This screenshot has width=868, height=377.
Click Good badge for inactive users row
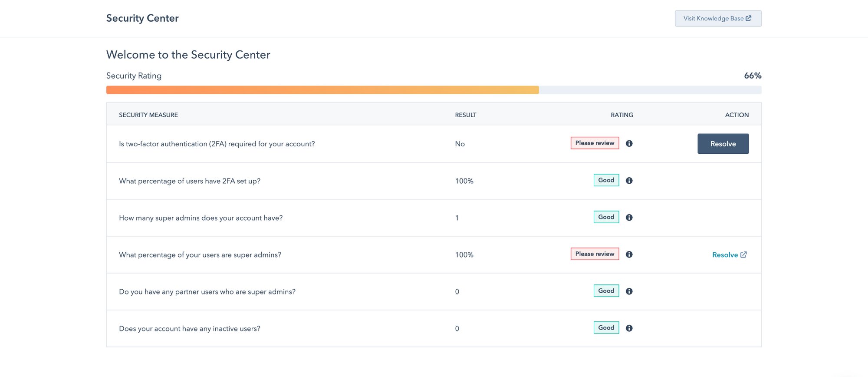[606, 327]
